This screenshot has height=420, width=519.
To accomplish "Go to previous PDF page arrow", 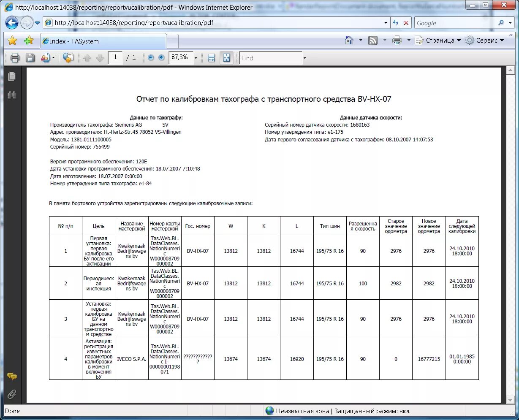I will coord(87,58).
